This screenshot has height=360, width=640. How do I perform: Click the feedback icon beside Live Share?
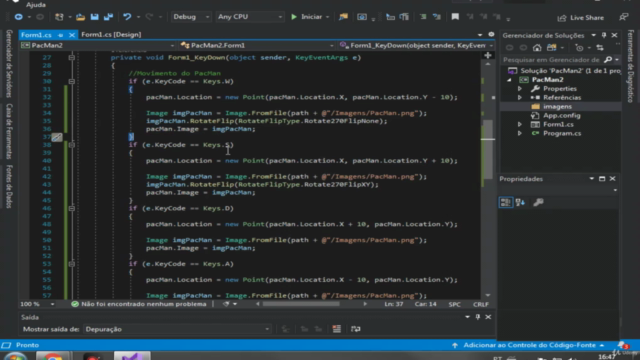pyautogui.click(x=623, y=17)
